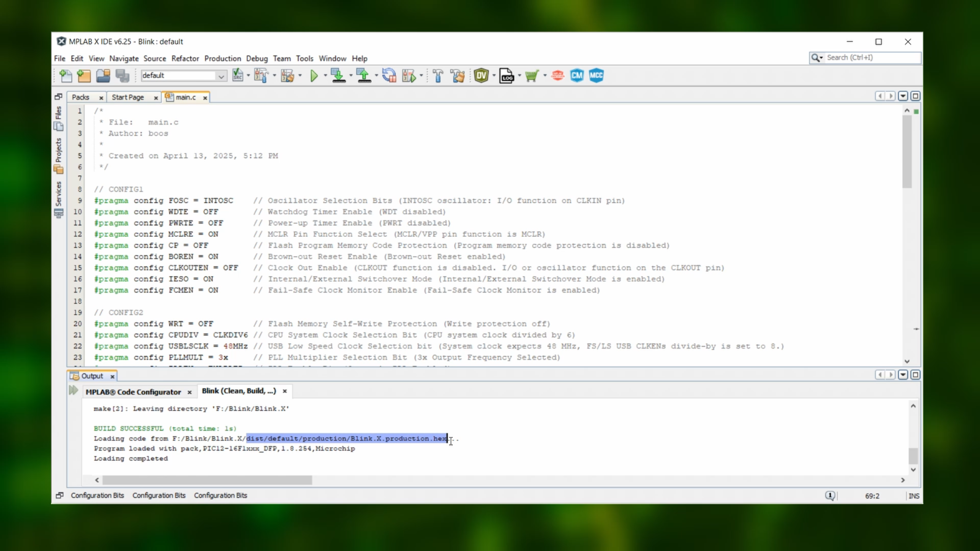Select the MPLAB Code Configurator output tab
Viewport: 980px width, 551px height.
(133, 392)
